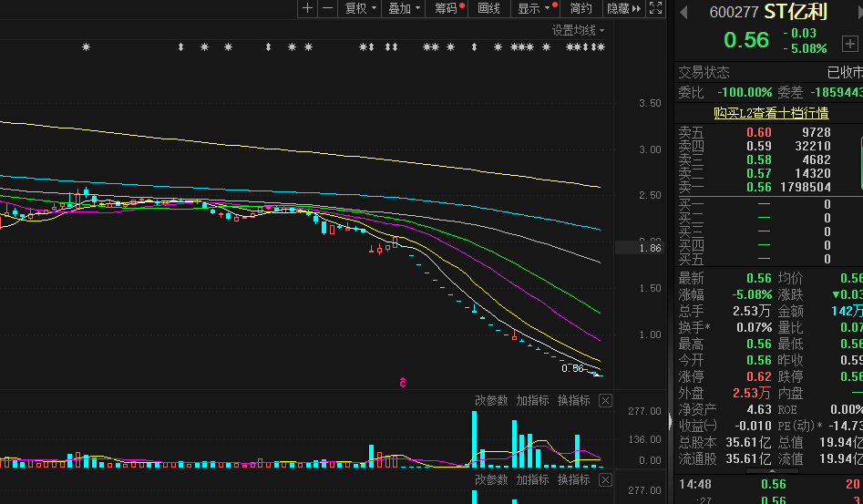
Task: Click the 14:48 trade record row
Action: (x=770, y=484)
